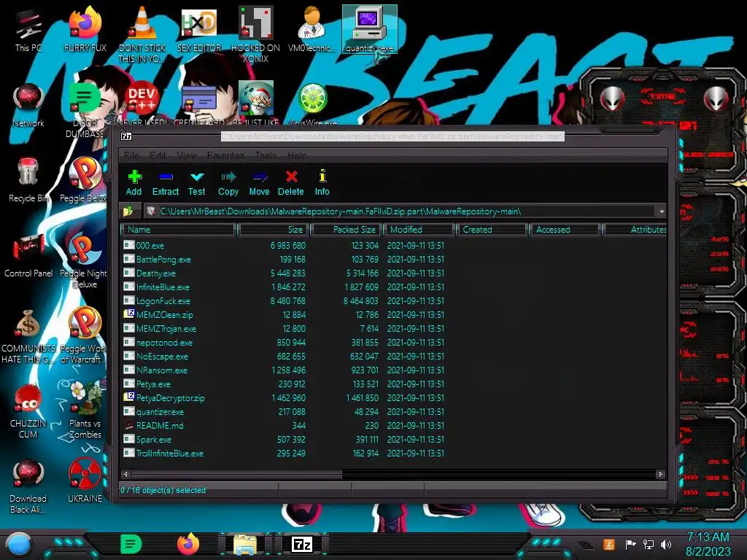Viewport: 747px width, 560px height.
Task: Select Petya.exe in the archive
Action: tap(284, 384)
